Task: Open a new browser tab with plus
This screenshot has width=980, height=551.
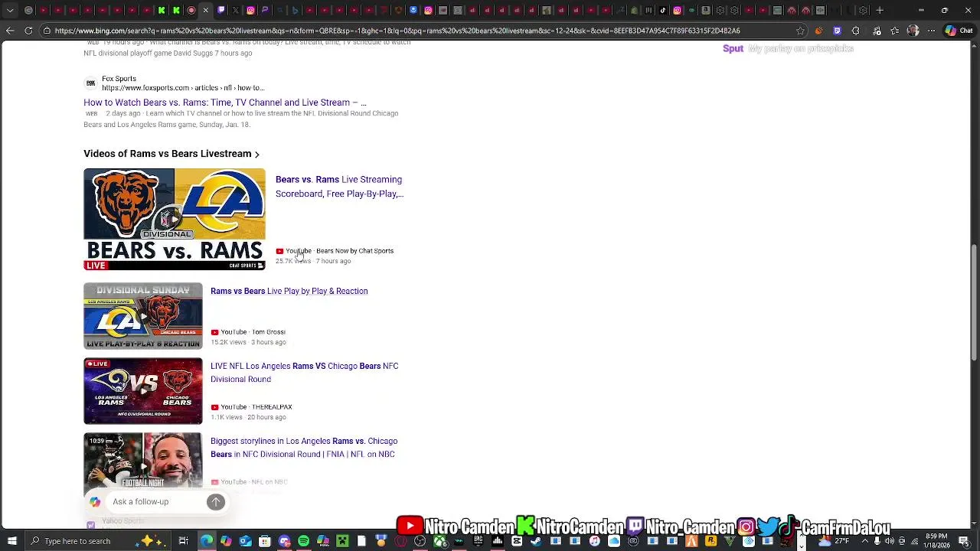Action: (880, 10)
